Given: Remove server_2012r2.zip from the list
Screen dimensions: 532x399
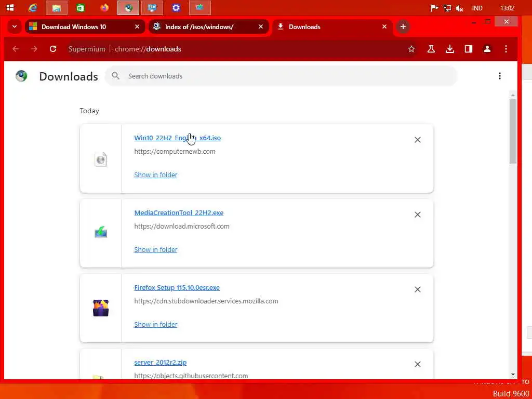Looking at the screenshot, I should click(x=417, y=364).
